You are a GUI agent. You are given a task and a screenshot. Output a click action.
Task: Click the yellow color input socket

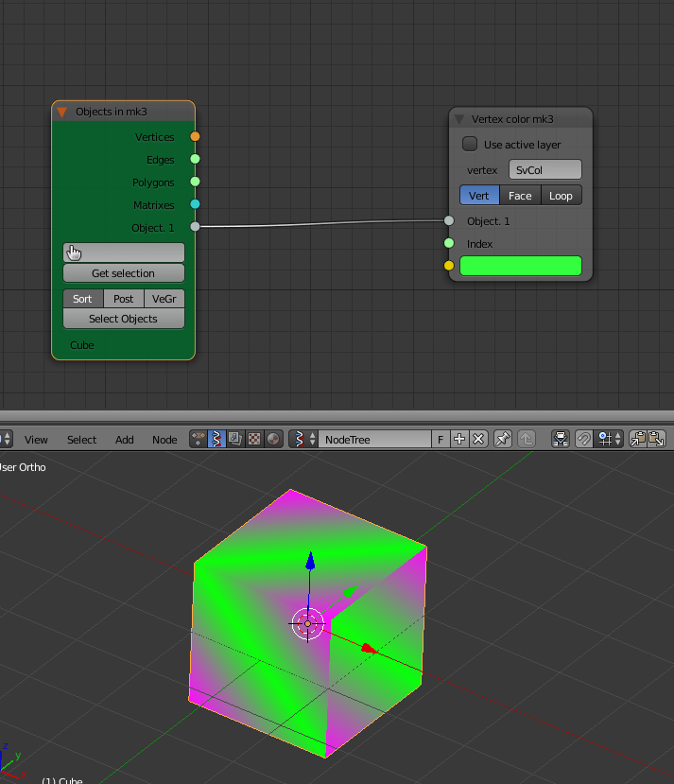click(449, 266)
